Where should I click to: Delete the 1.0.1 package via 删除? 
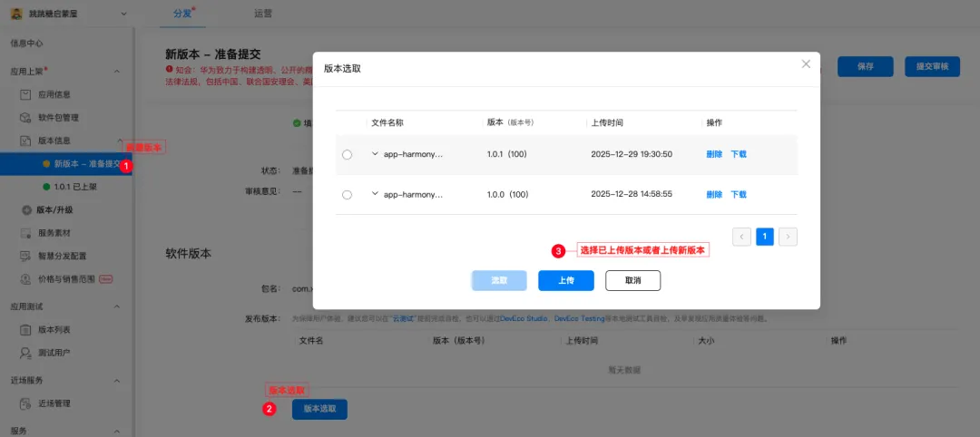[x=714, y=154]
